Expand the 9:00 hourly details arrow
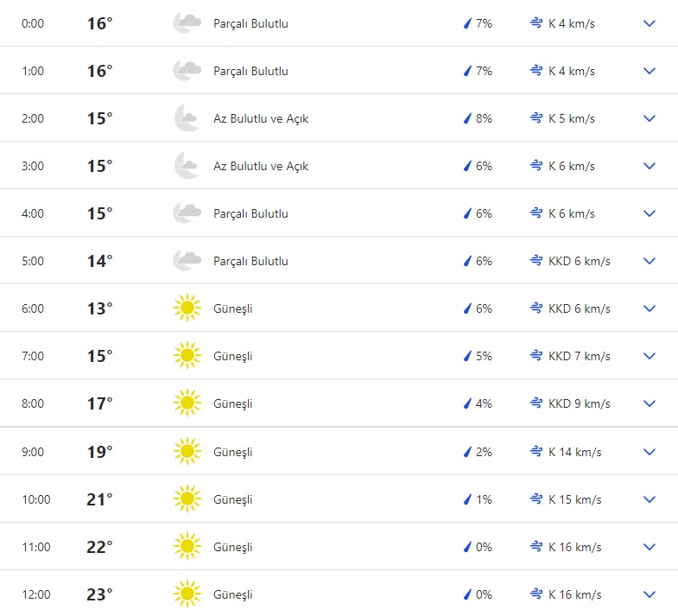 point(649,452)
